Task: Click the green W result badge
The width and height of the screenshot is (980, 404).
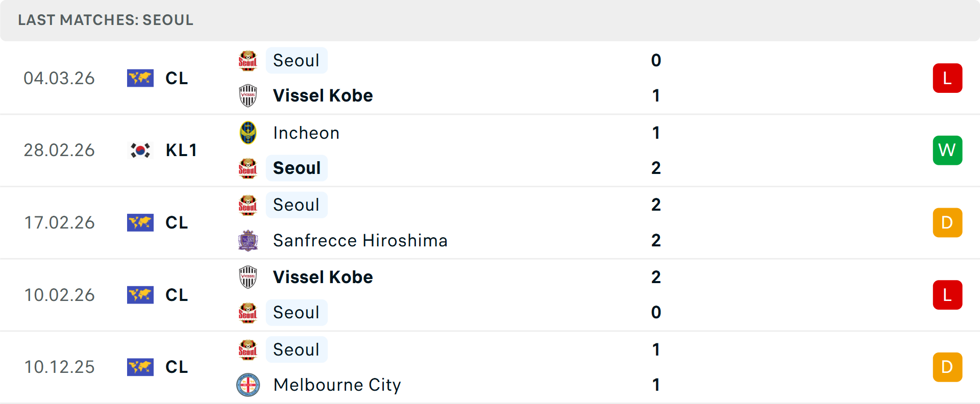Action: pos(947,150)
